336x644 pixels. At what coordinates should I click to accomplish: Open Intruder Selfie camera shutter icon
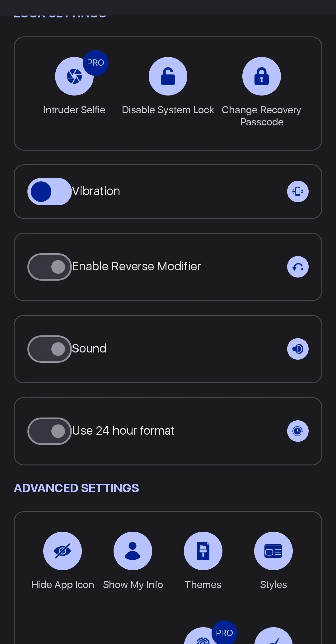coord(74,76)
